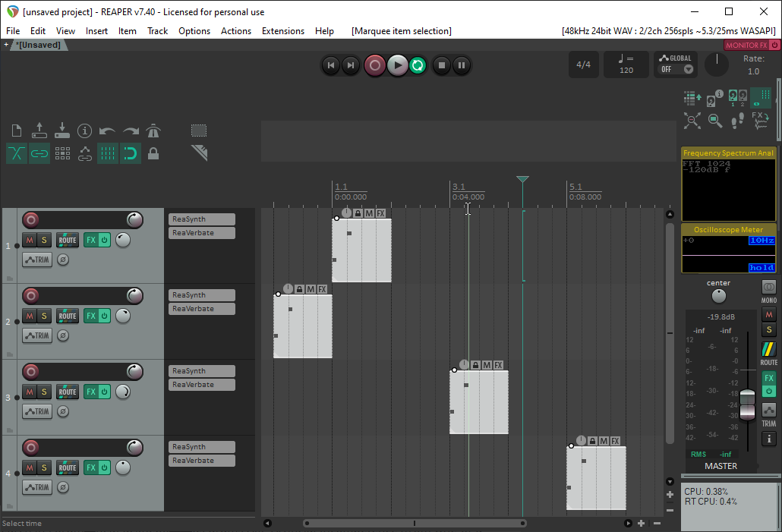Start recording with the transport Record button

pyautogui.click(x=374, y=65)
